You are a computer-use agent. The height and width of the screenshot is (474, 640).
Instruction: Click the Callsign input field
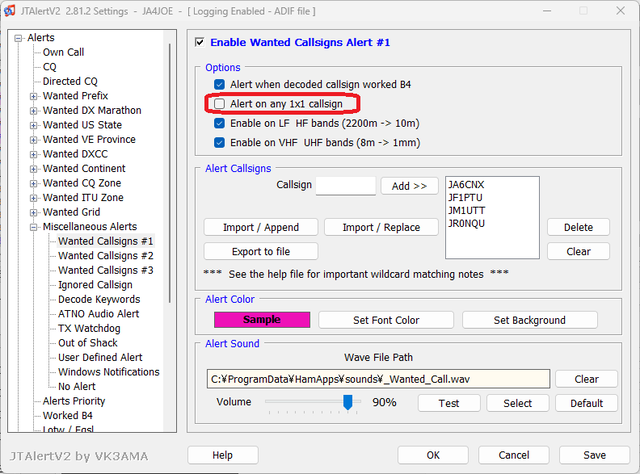(346, 186)
